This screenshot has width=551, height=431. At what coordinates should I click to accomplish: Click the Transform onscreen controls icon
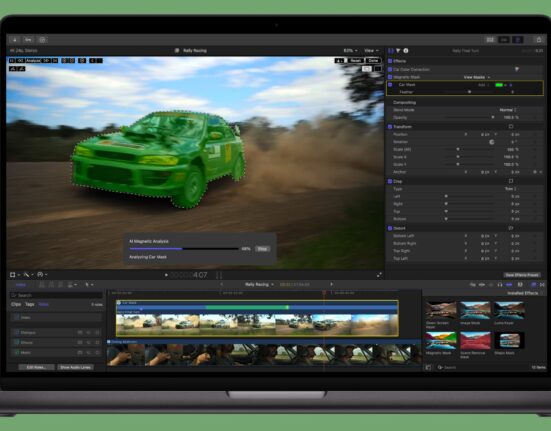pos(511,126)
